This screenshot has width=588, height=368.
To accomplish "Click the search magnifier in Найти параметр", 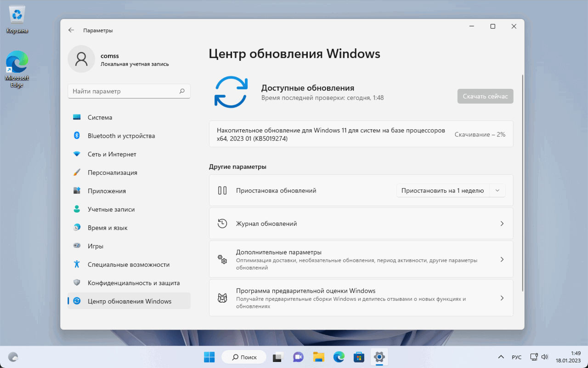I will click(x=182, y=91).
